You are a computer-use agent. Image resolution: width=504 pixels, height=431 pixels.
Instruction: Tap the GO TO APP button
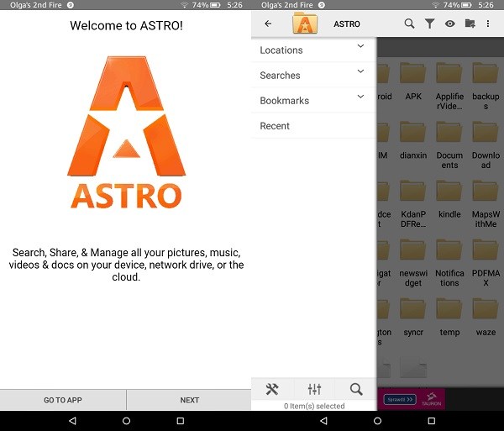point(63,400)
